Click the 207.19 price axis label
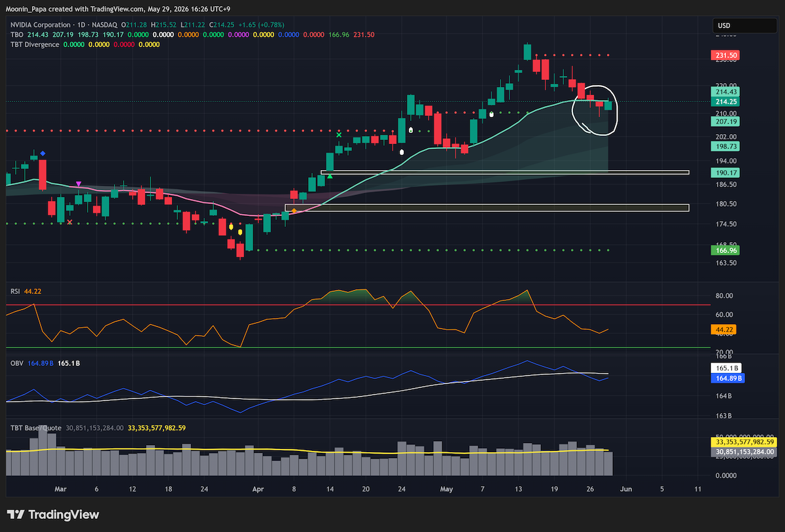The width and height of the screenshot is (785, 532). tap(724, 122)
